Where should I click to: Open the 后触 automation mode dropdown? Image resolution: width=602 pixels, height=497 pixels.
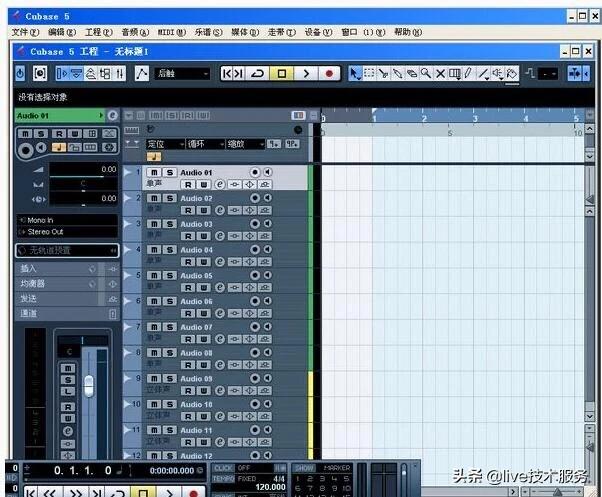(182, 73)
